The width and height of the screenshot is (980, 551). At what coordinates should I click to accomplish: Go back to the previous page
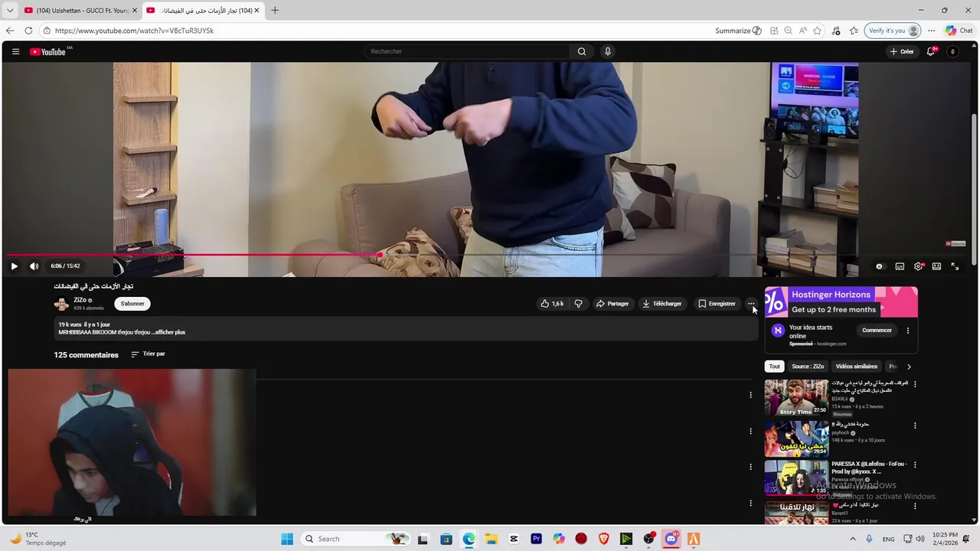pyautogui.click(x=10, y=31)
